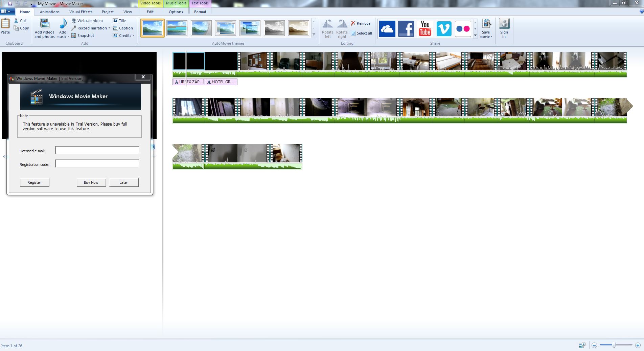This screenshot has height=351, width=644.
Task: Click the Credits button
Action: pyautogui.click(x=122, y=36)
